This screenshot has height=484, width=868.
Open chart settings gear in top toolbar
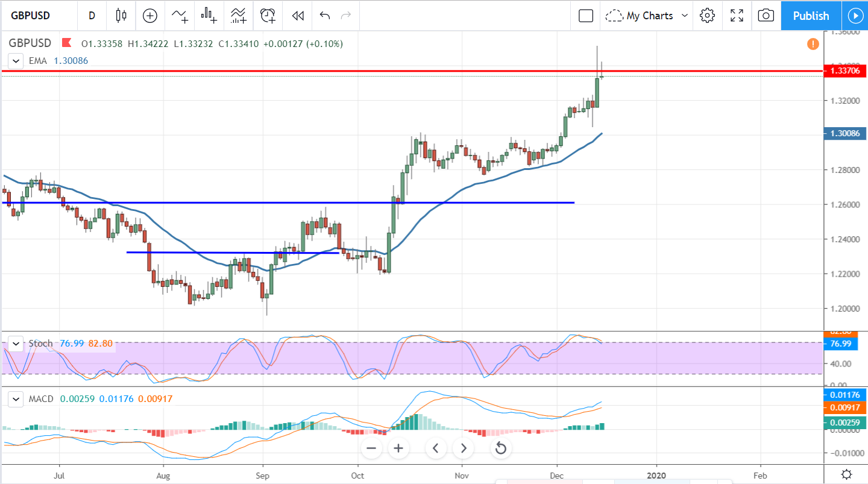707,16
